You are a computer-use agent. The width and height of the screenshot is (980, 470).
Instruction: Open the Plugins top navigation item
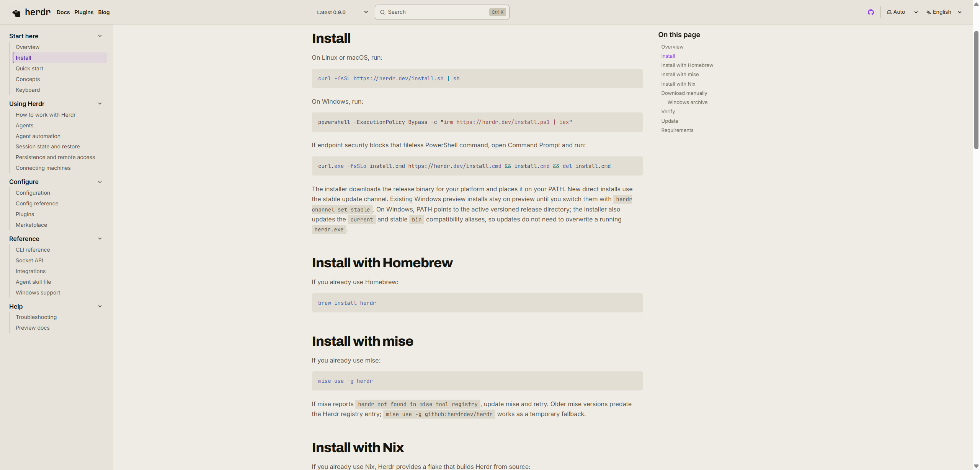tap(84, 12)
